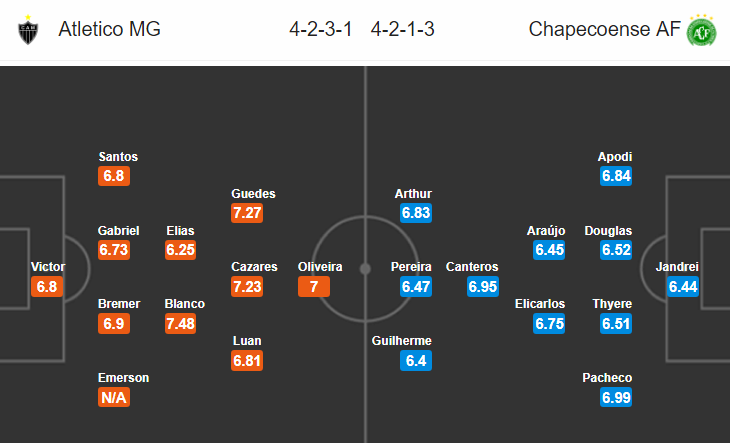Click Emerson's N/A rating badge

tap(114, 397)
